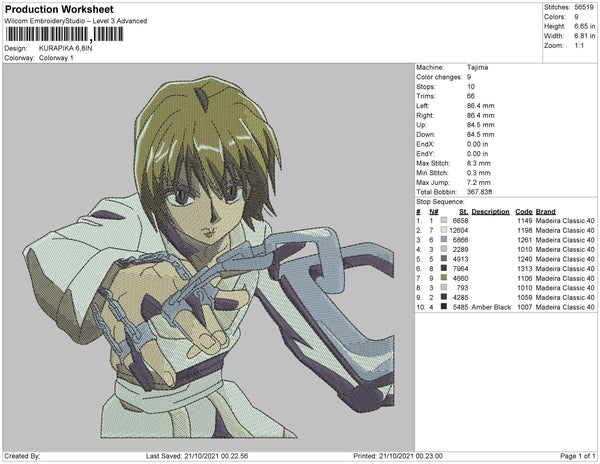Click the barcode under the worksheet title
The image size is (600, 464).
point(64,34)
